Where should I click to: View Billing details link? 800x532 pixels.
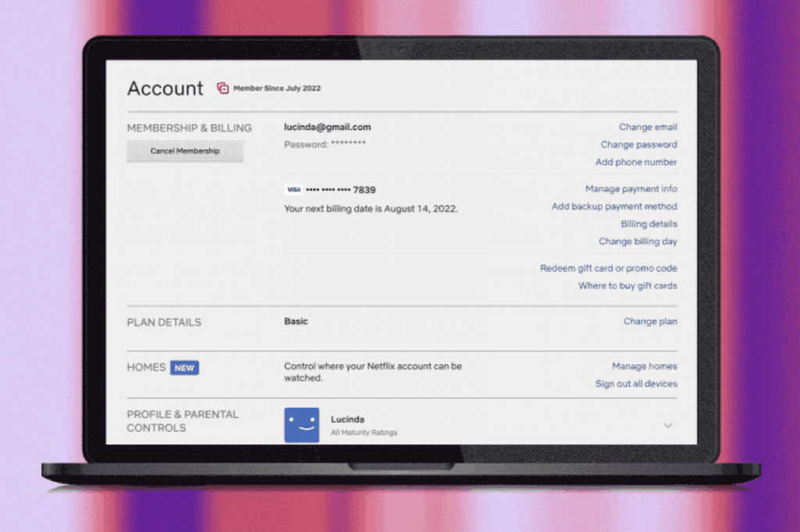(x=648, y=224)
